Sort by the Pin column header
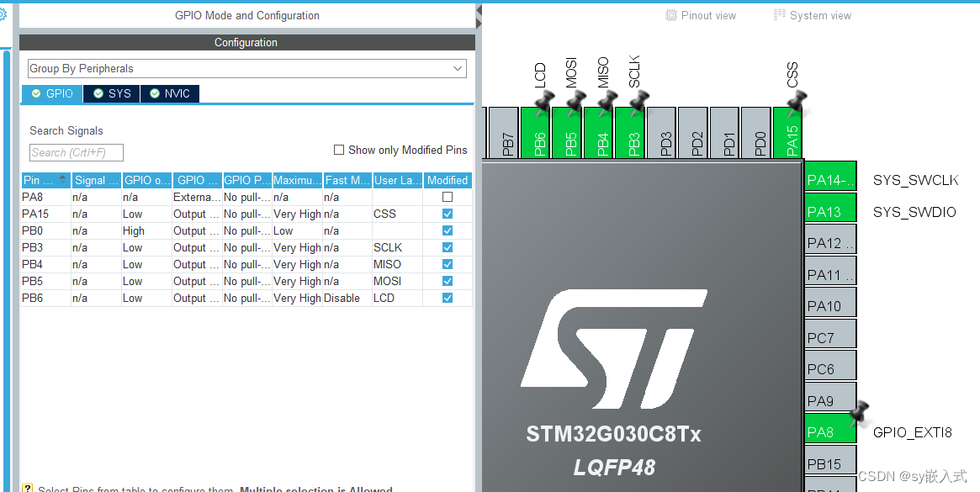Viewport: 980px width, 492px height. (x=45, y=181)
